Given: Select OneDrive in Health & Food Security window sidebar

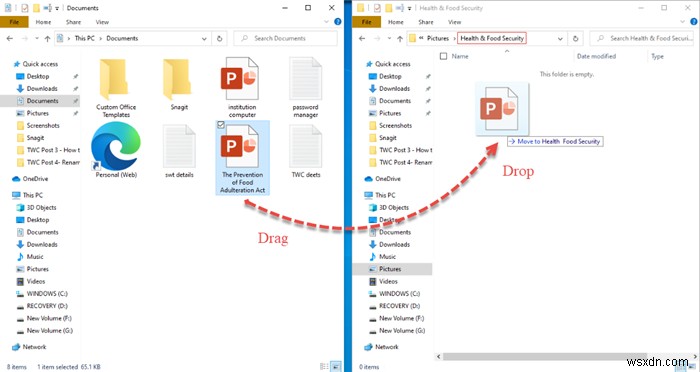Looking at the screenshot, I should 388,179.
